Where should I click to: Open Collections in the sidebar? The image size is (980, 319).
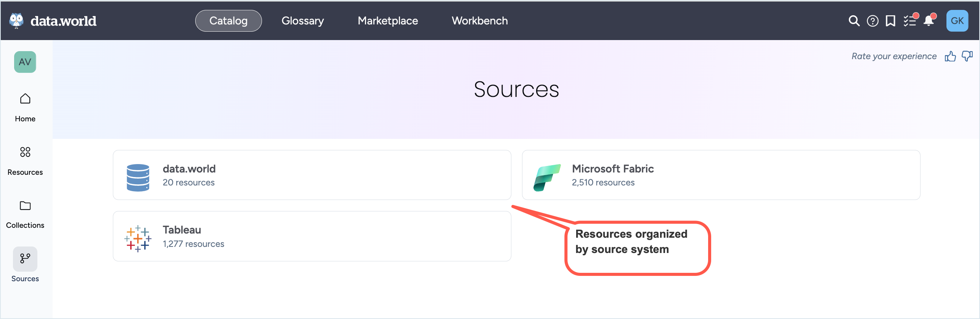coord(25,214)
